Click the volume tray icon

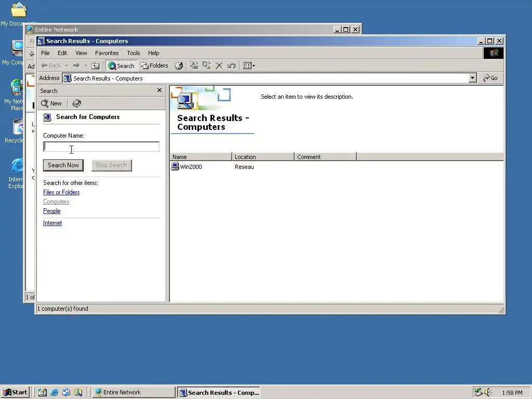(x=487, y=393)
